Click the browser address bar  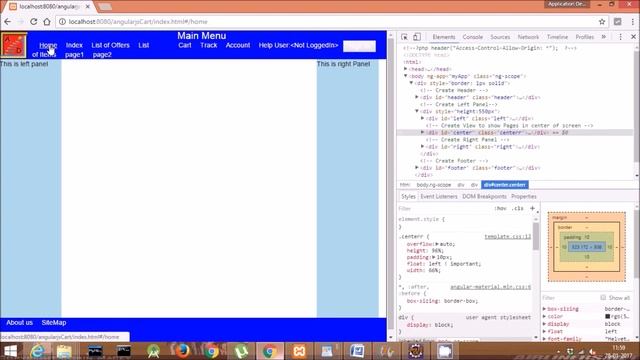[x=327, y=22]
